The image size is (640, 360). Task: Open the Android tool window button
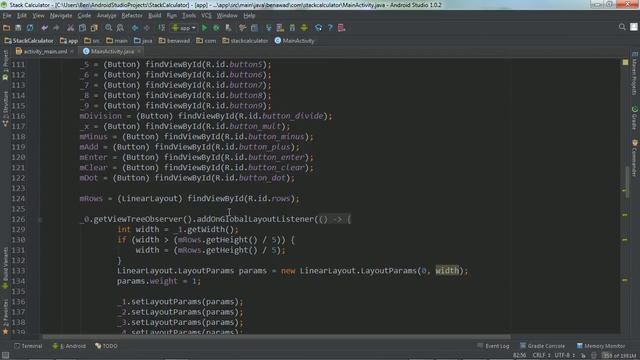(69, 346)
